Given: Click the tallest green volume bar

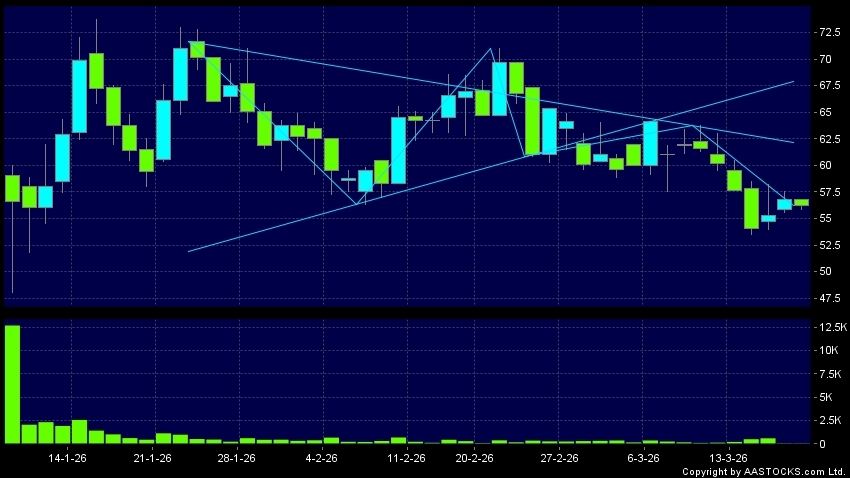Looking at the screenshot, I should point(12,384).
